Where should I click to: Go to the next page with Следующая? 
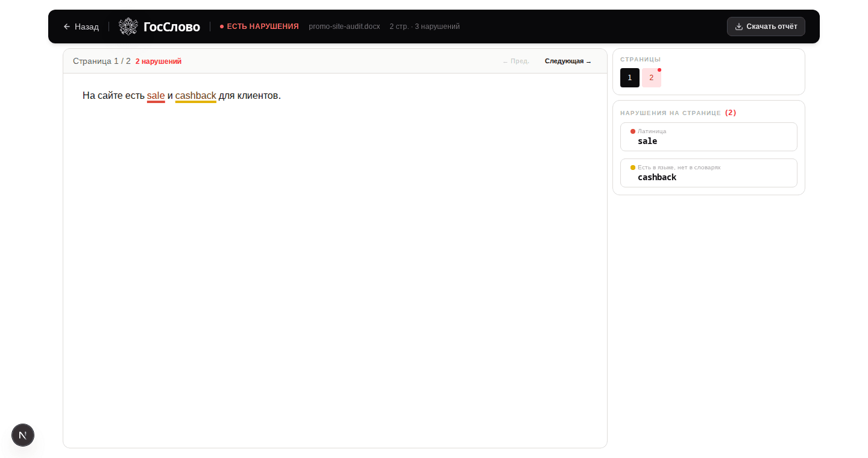(x=567, y=61)
